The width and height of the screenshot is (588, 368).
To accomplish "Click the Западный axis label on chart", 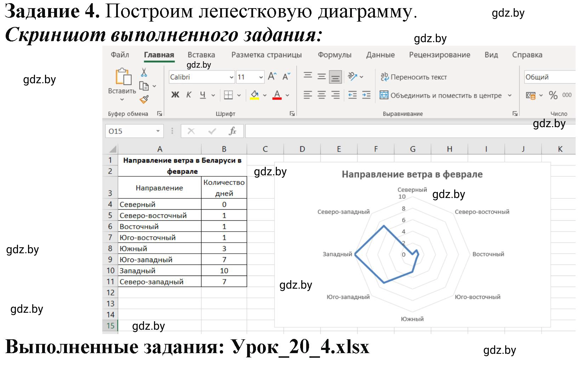I will tap(337, 254).
